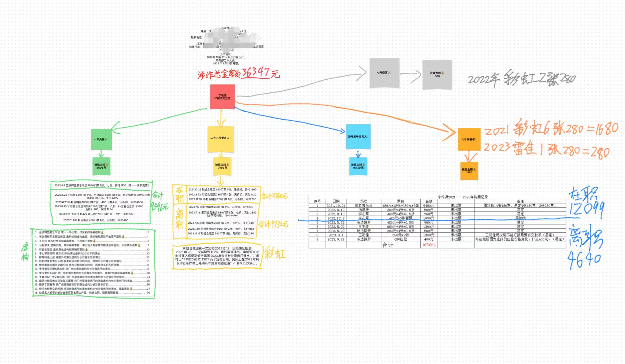Click list item '13. 华沙爱乐&陈萨'
Image resolution: width=625 pixels, height=364 pixels.
click(x=92, y=273)
